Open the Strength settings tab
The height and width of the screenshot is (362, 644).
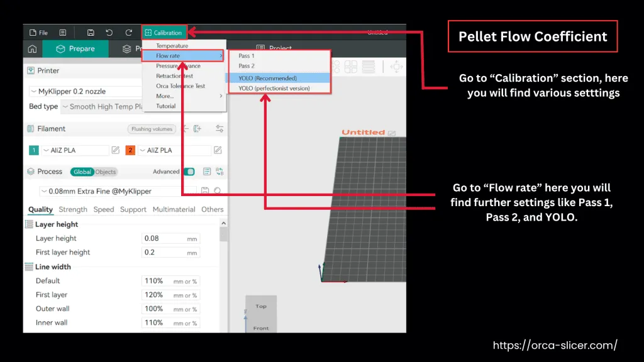73,210
